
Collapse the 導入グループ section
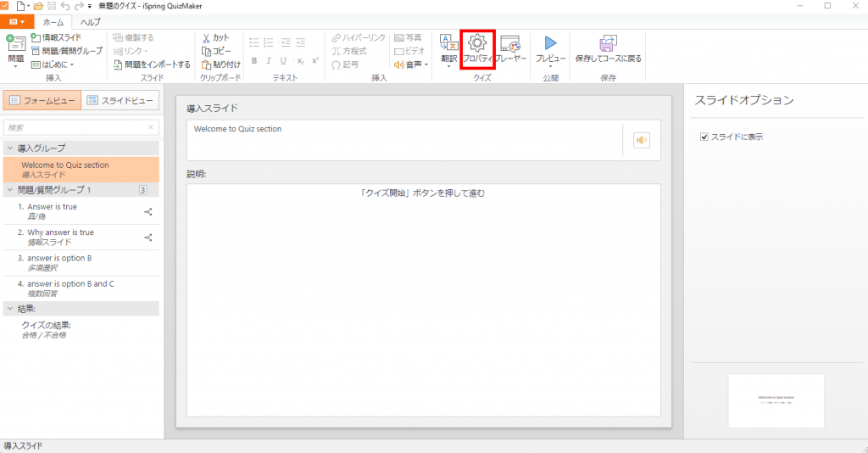[x=9, y=148]
